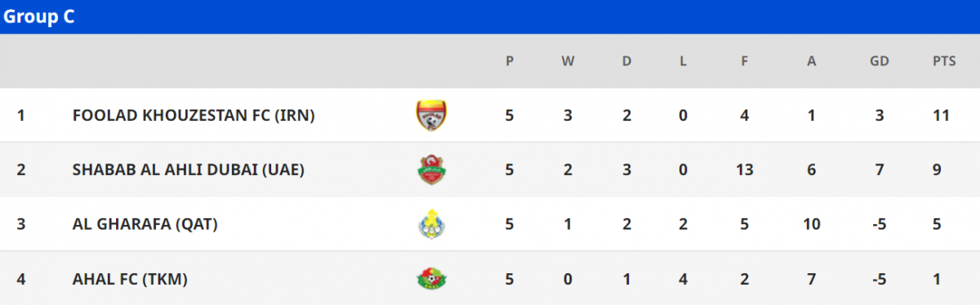980x305 pixels.
Task: Click the Foolad Khouzestan FC club crest
Action: [x=431, y=115]
